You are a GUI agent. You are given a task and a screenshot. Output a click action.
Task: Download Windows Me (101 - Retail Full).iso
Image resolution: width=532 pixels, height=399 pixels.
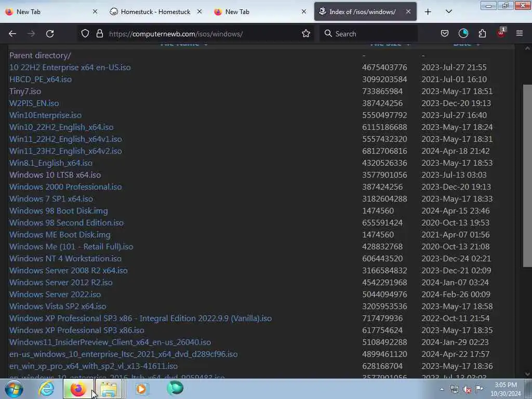71,246
